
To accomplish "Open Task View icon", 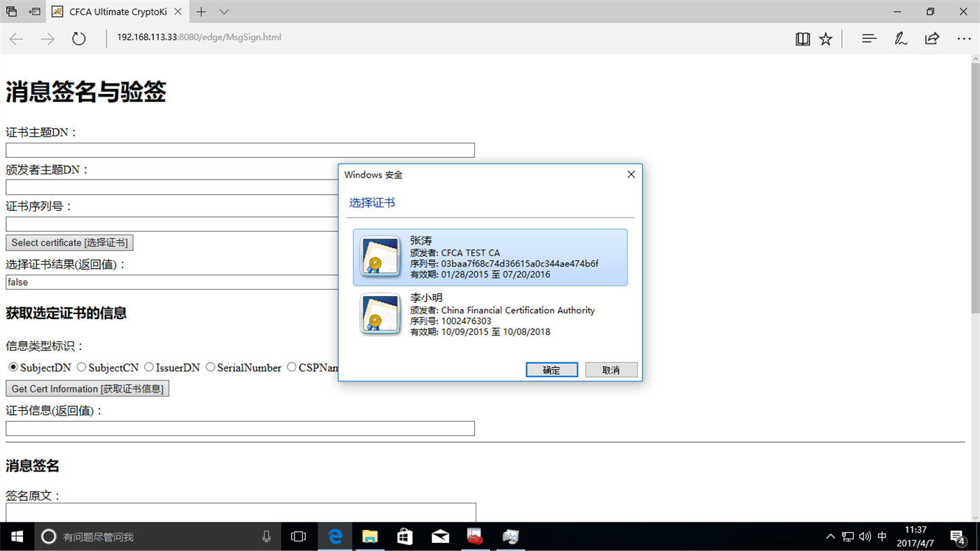I will pyautogui.click(x=298, y=537).
